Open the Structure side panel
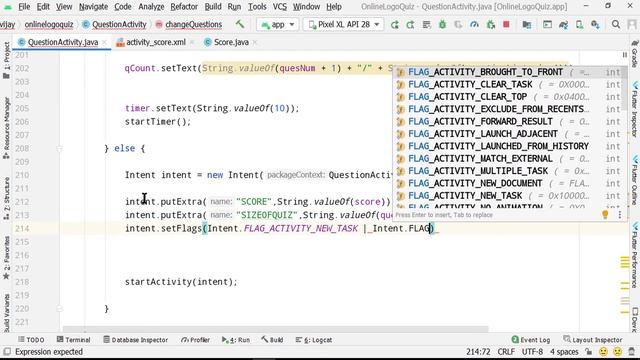The image size is (640, 360). pyautogui.click(x=7, y=198)
